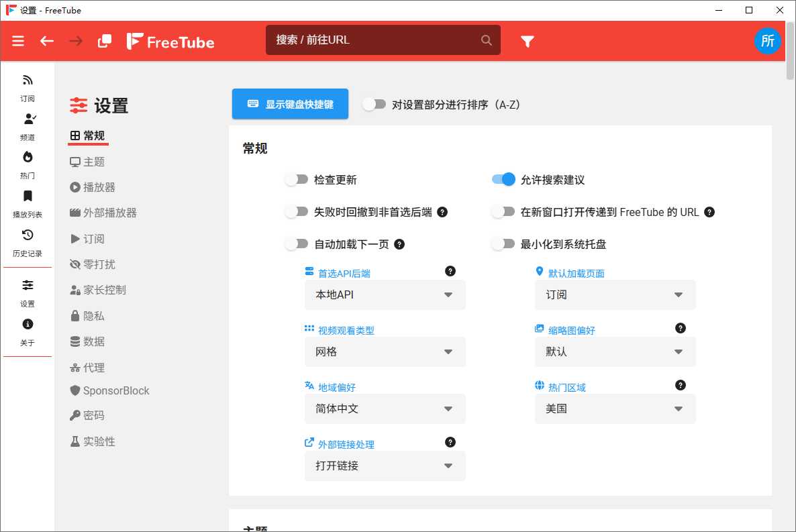Screen dimensions: 796x532
Task: Select 常规 settings section
Action: click(x=87, y=136)
